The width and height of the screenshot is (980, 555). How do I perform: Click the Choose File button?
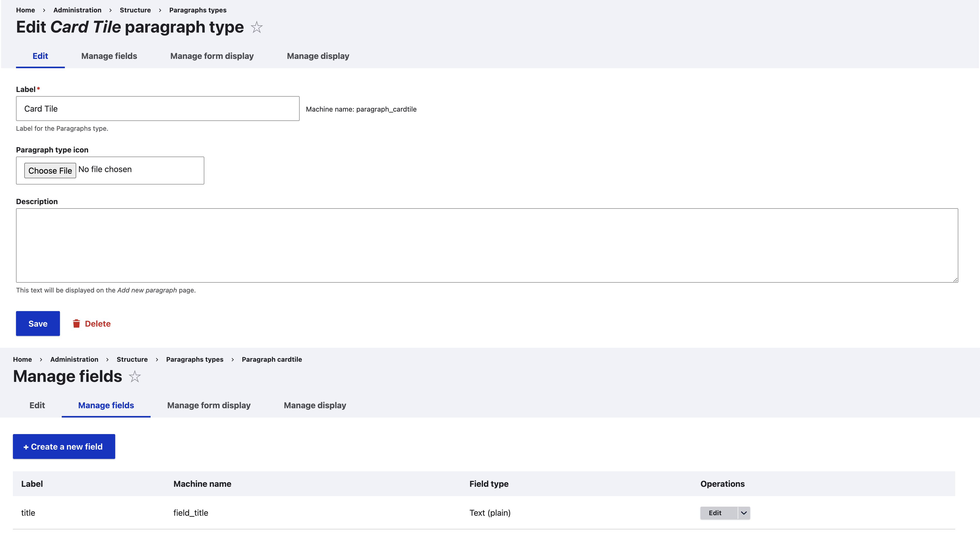(x=50, y=170)
